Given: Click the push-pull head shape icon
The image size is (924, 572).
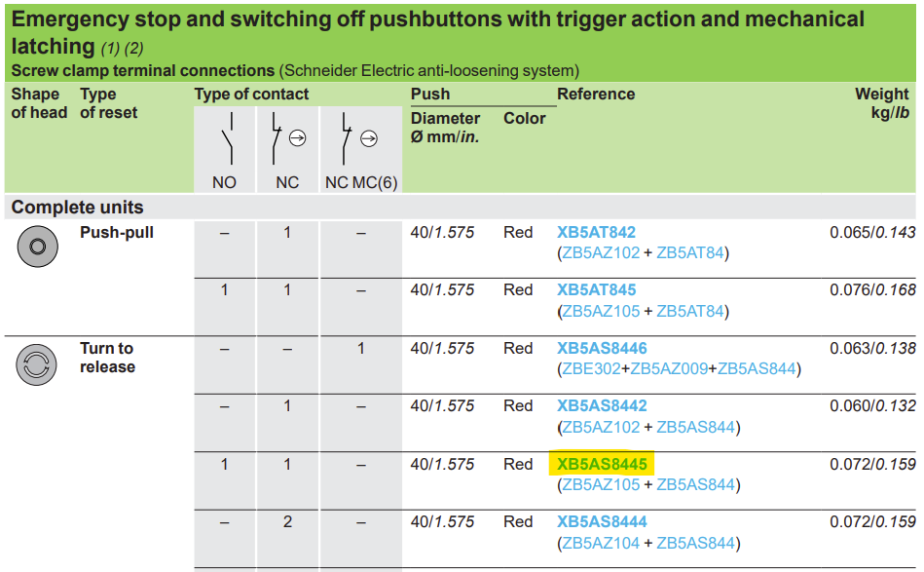Looking at the screenshot, I should [x=38, y=247].
